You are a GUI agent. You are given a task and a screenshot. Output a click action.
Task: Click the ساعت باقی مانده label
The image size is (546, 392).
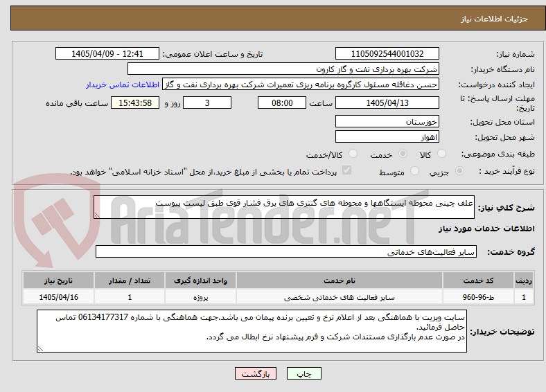click(77, 103)
